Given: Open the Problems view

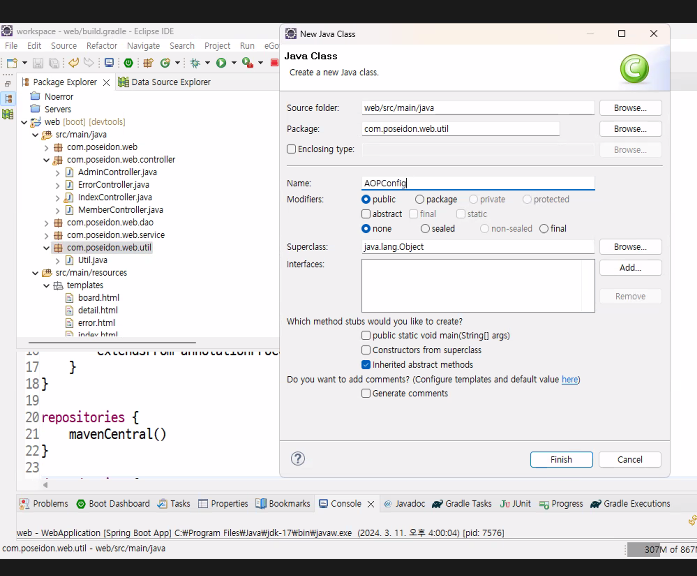Looking at the screenshot, I should click(44, 504).
